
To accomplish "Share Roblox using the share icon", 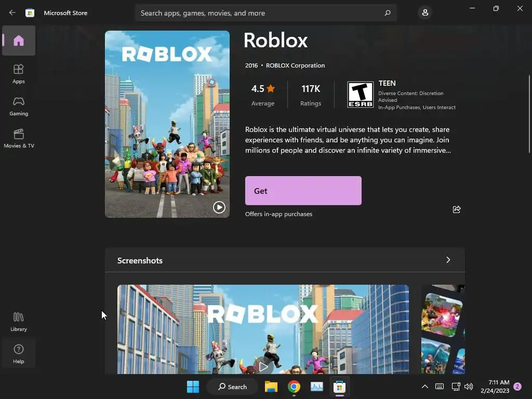I will [x=457, y=209].
